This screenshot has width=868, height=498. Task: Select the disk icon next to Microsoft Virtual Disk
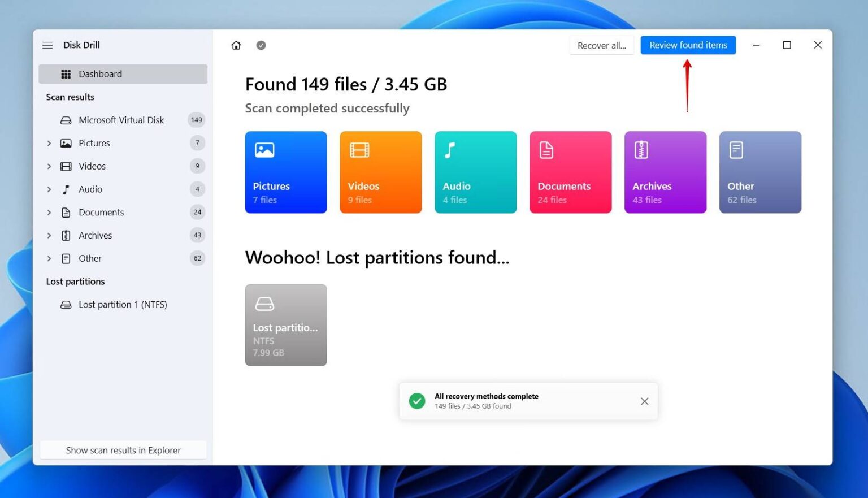coord(66,119)
